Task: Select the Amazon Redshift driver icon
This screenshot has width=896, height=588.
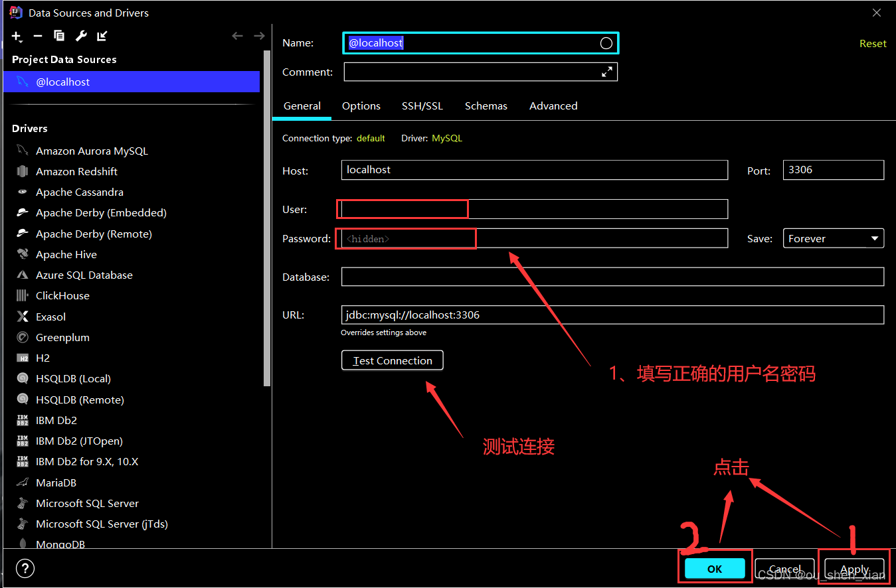Action: 23,171
